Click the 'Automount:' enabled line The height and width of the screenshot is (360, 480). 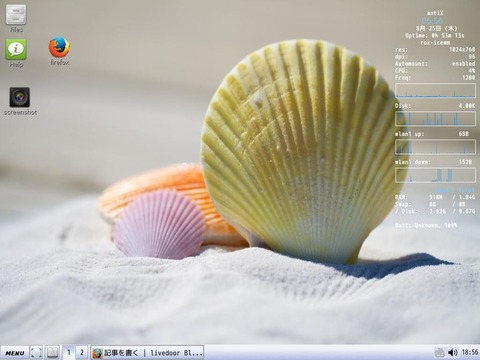pyautogui.click(x=435, y=64)
